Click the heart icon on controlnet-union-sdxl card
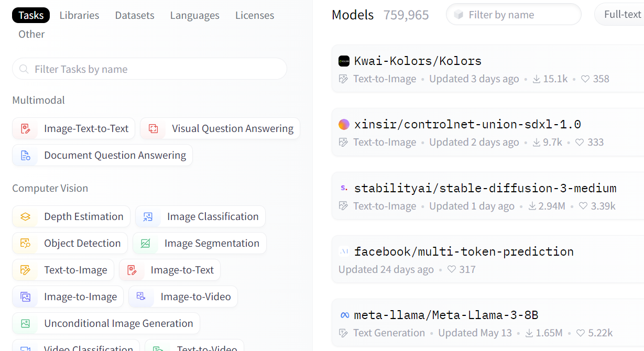644x351 pixels. tap(580, 142)
